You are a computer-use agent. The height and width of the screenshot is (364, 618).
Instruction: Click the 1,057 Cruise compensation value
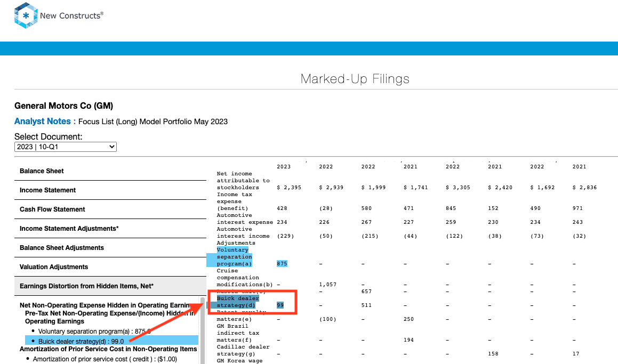click(328, 285)
